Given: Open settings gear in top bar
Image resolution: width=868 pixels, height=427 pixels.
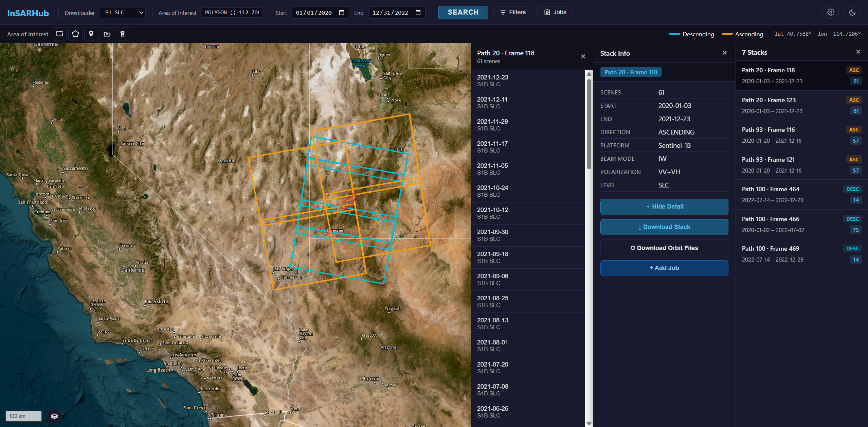Looking at the screenshot, I should click(831, 13).
